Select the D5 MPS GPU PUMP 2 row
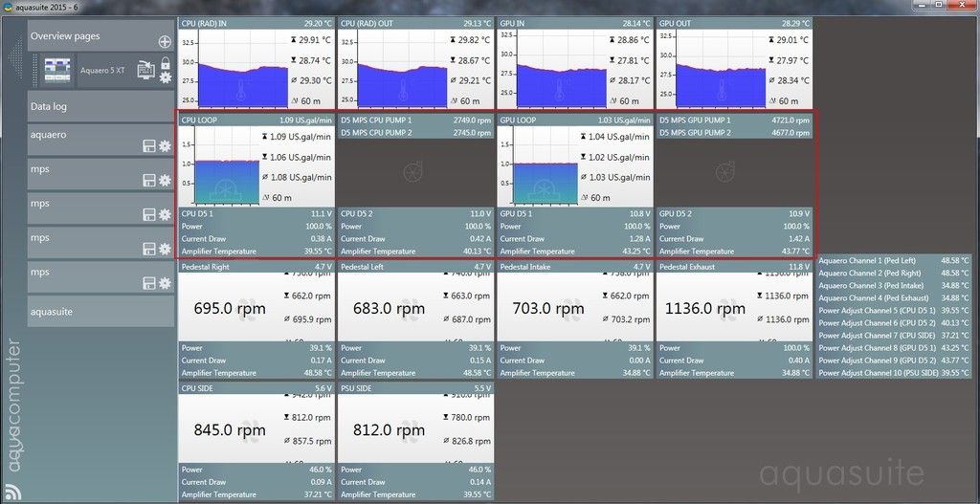The height and width of the screenshot is (504, 980). coord(734,132)
